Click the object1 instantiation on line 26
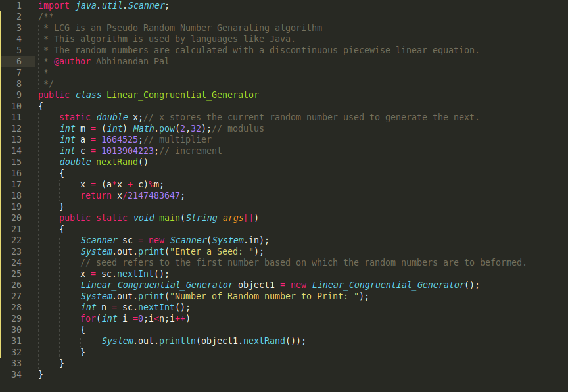The width and height of the screenshot is (568, 392). point(256,285)
